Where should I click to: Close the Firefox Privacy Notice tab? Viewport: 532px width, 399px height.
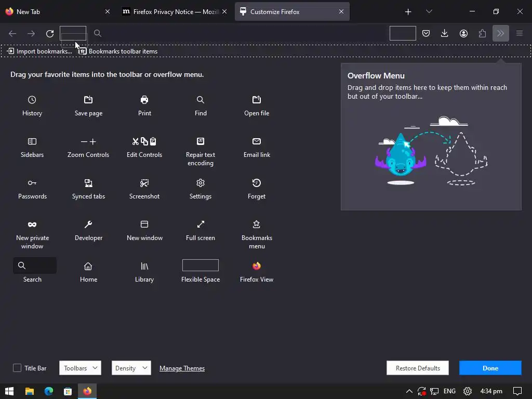(224, 11)
